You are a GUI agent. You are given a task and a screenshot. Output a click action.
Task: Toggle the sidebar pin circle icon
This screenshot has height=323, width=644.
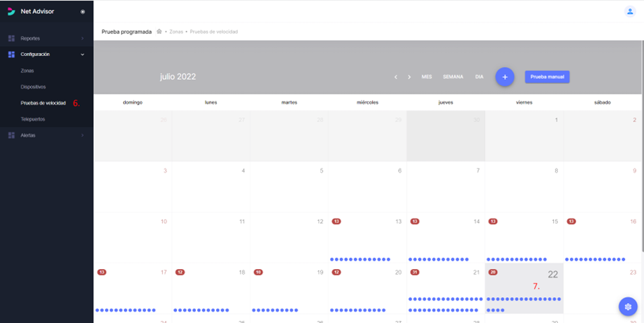(x=83, y=11)
